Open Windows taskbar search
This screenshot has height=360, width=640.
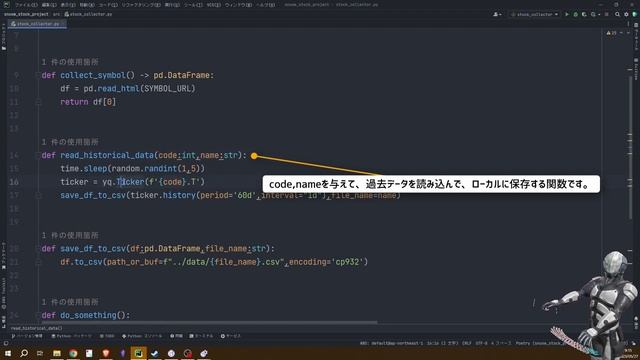pos(24,353)
